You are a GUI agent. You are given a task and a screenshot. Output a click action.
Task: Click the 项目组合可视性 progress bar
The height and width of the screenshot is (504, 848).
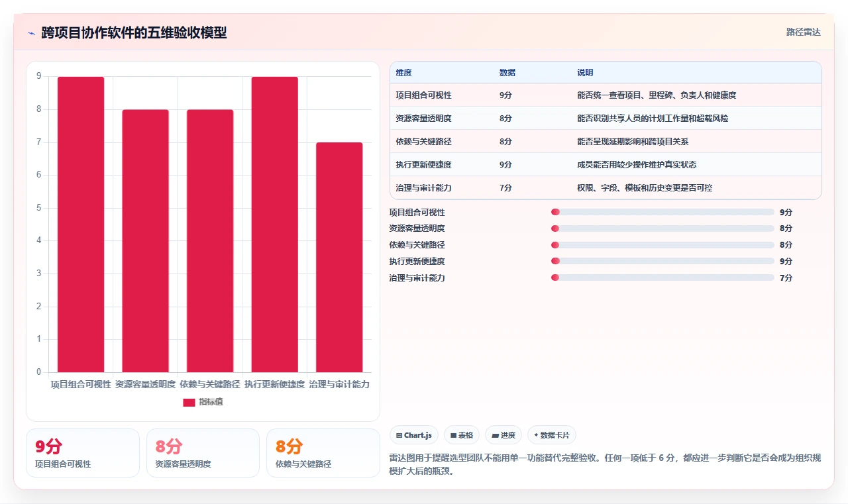pos(662,212)
